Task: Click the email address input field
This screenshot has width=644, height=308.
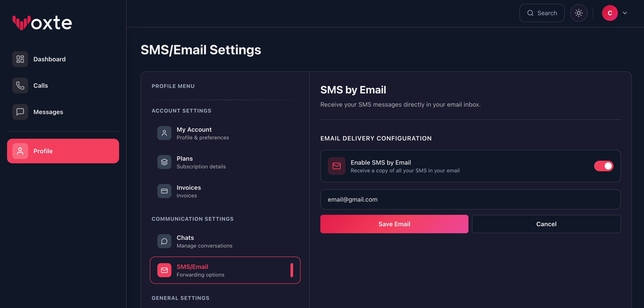Action: [x=470, y=199]
